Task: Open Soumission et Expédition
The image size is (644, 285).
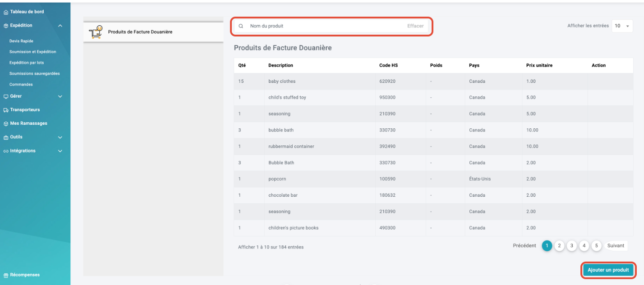Action: coord(32,52)
